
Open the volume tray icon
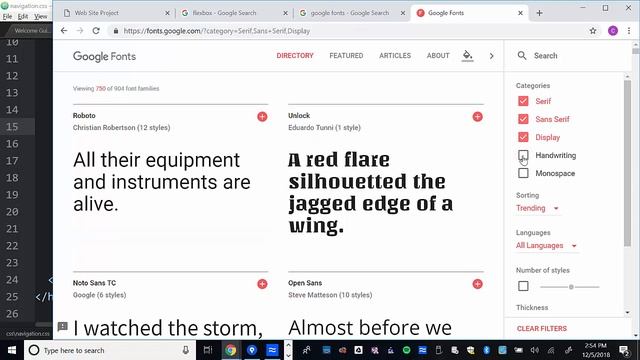[x=535, y=350]
